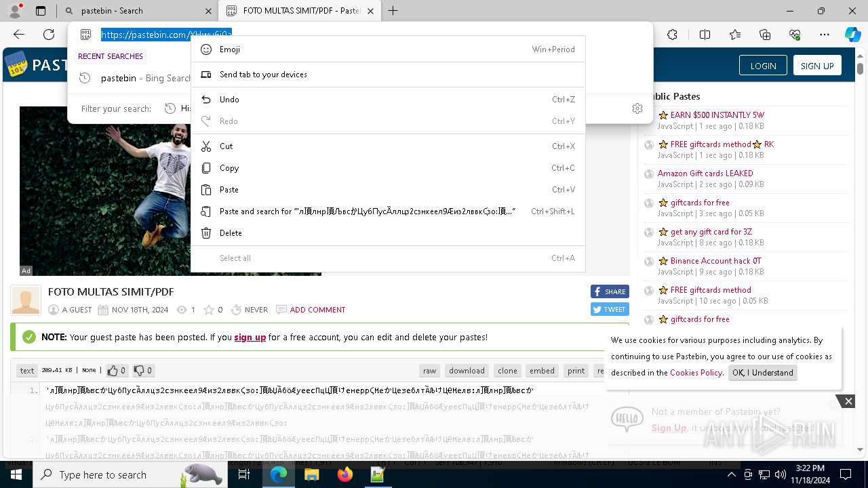Open the Windows Start menu
Viewport: 868px width, 488px height.
[16, 474]
